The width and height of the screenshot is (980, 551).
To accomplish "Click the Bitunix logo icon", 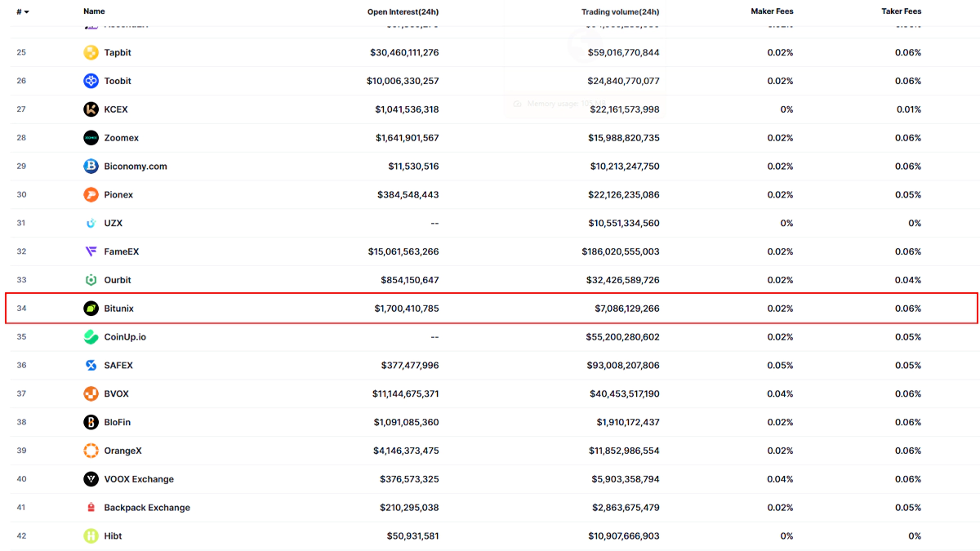I will click(91, 309).
